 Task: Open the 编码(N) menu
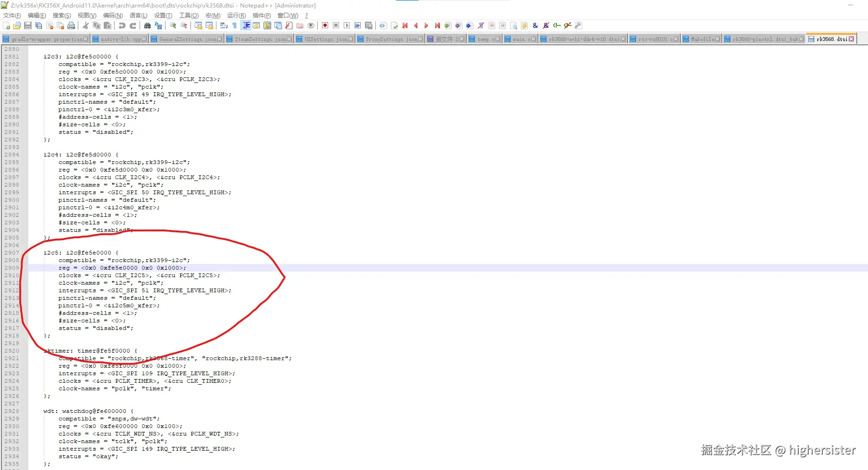point(113,16)
